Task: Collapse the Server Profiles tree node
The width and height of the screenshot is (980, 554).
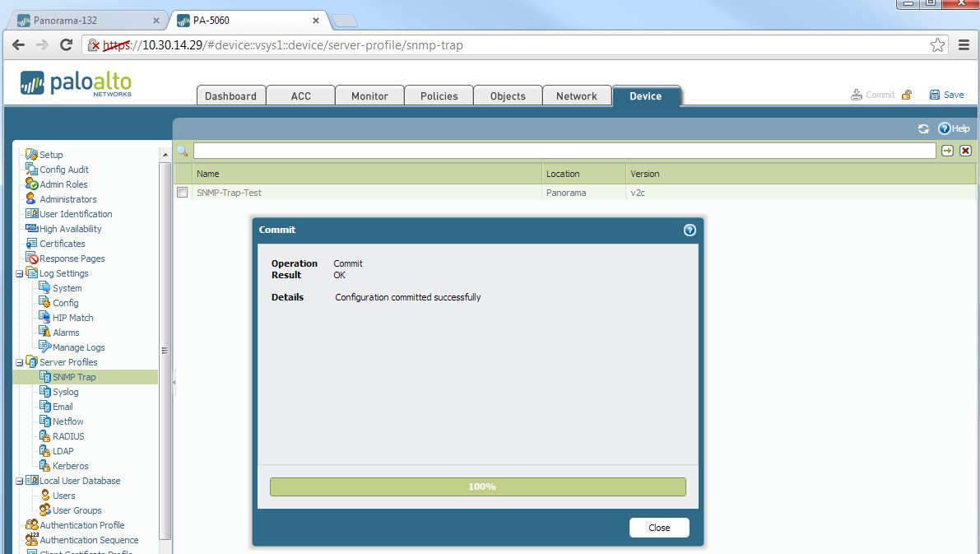Action: (20, 362)
